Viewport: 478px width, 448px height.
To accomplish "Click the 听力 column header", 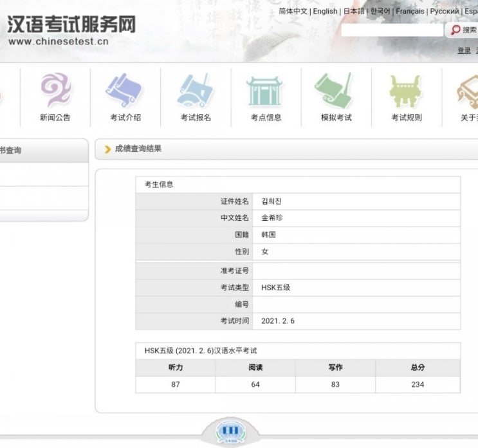I will (x=176, y=368).
